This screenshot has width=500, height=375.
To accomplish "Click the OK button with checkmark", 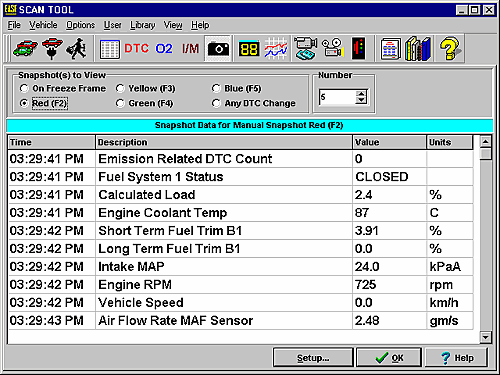I will [x=389, y=358].
